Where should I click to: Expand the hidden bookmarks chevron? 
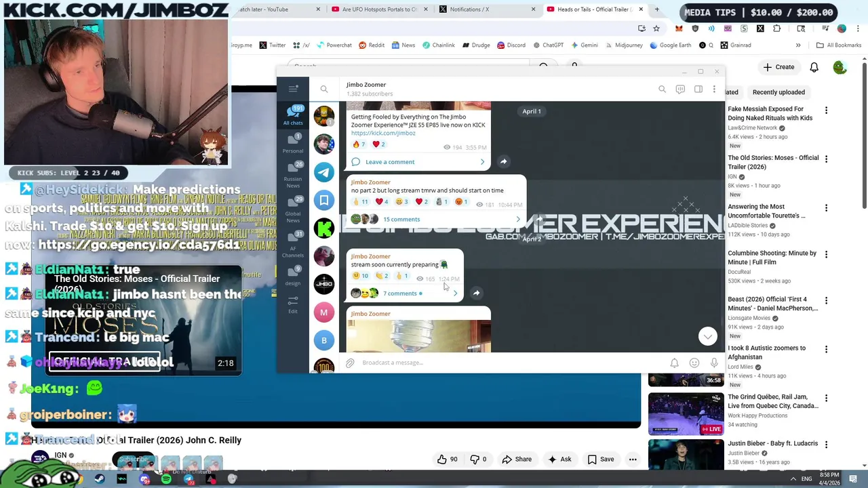[x=798, y=45]
